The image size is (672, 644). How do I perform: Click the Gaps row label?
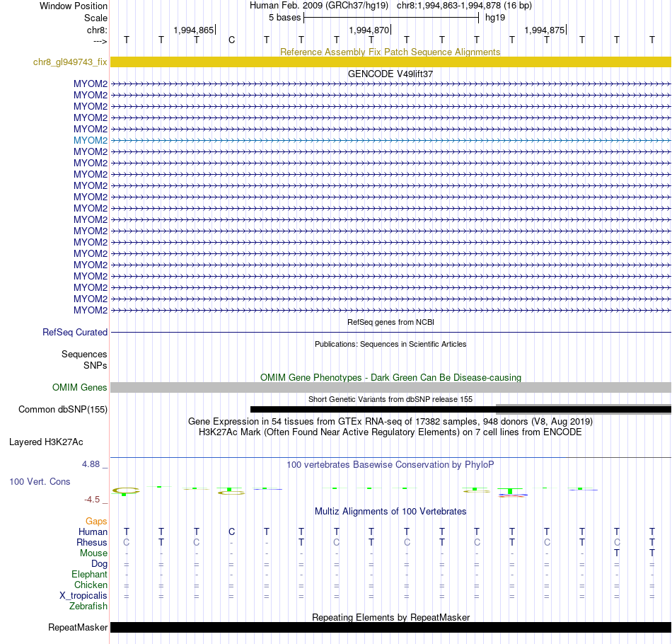pos(96,522)
